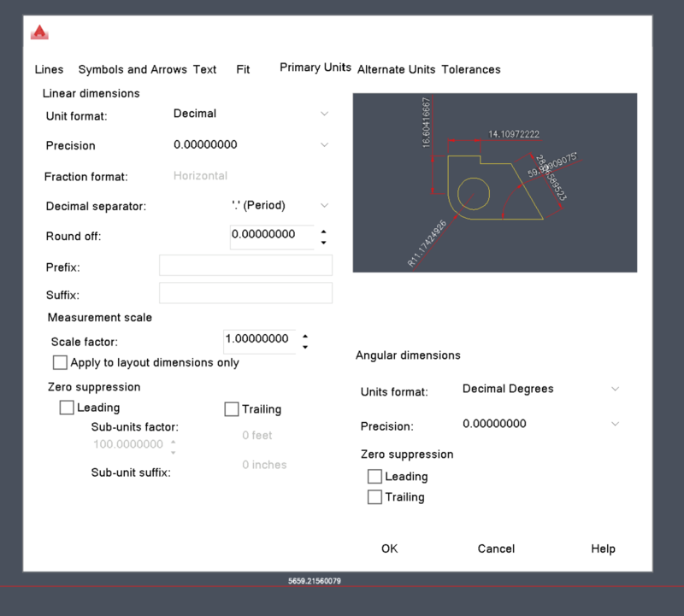
Task: Click inside the Prefix input field
Action: click(x=245, y=266)
